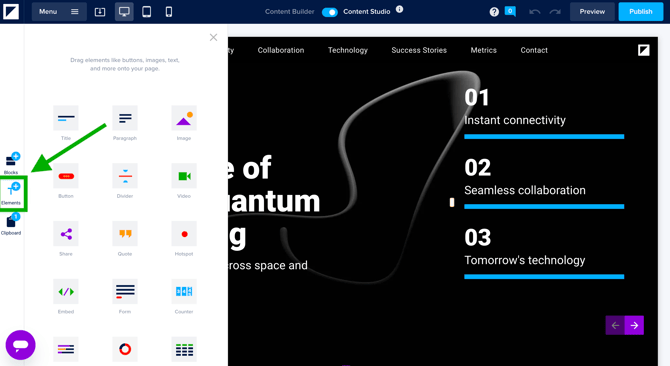Image resolution: width=670 pixels, height=366 pixels.
Task: Select the Form element
Action: (125, 292)
